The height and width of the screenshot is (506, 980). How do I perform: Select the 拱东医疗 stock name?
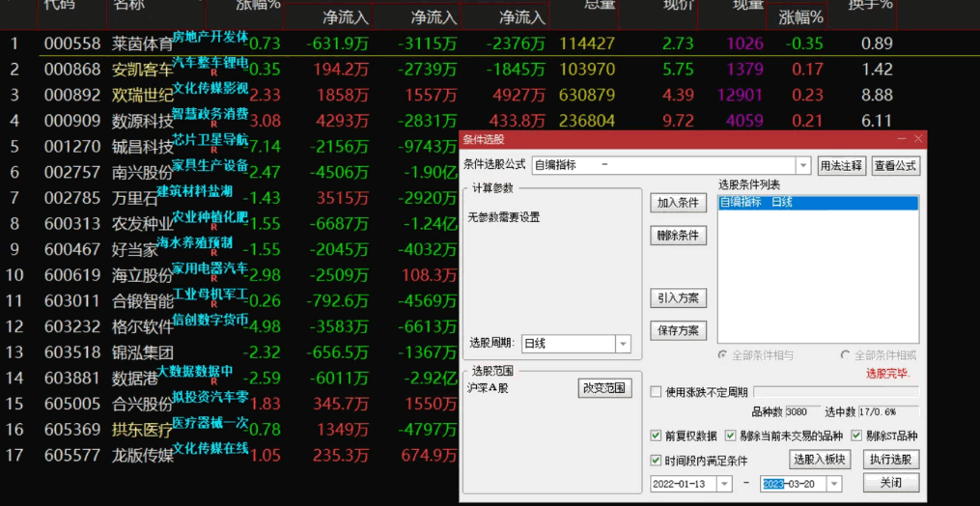(143, 430)
